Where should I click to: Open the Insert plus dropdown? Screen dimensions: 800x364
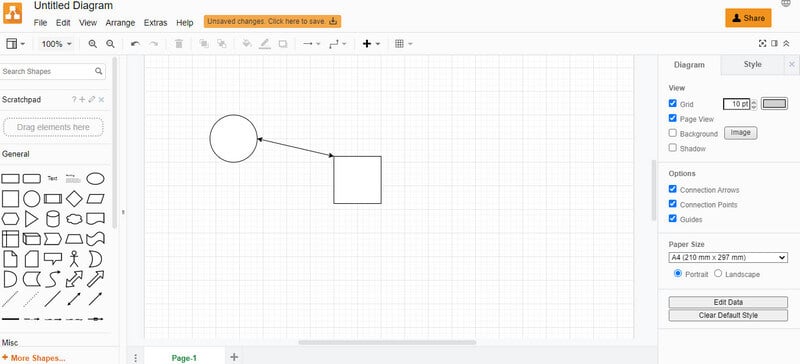[x=371, y=44]
